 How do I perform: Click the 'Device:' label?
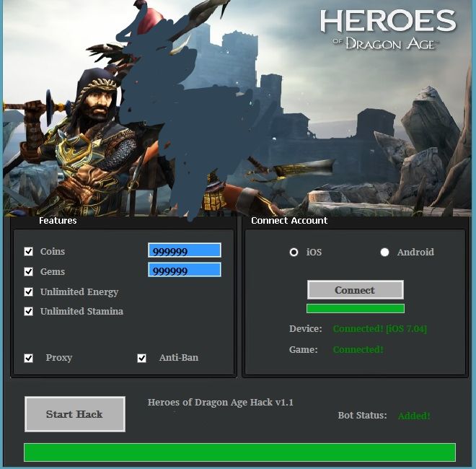(305, 329)
